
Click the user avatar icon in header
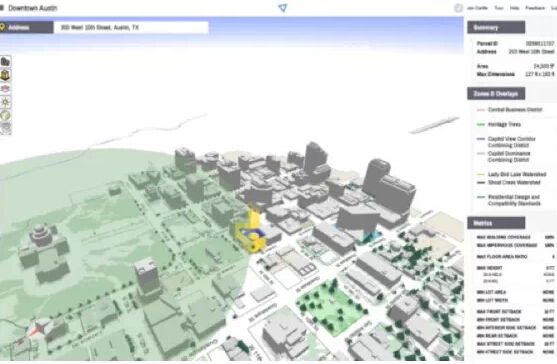pos(459,8)
